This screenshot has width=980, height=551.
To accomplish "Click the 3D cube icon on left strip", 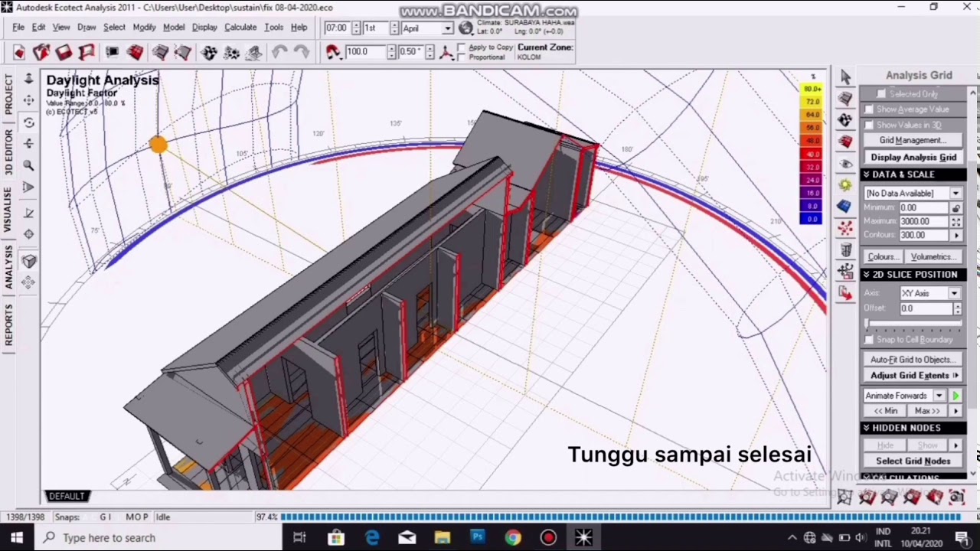I will point(28,261).
